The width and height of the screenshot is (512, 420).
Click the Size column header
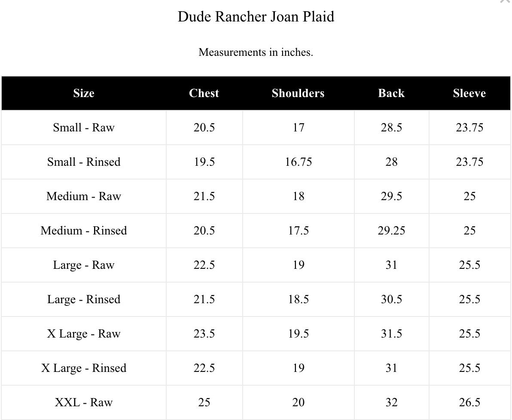pyautogui.click(x=84, y=93)
